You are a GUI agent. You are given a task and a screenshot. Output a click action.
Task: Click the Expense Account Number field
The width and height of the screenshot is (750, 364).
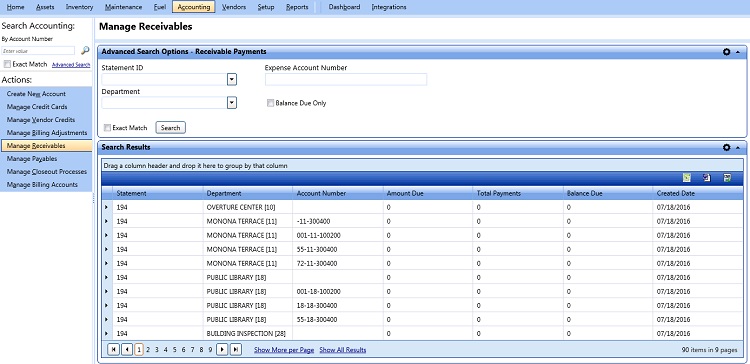(x=346, y=79)
